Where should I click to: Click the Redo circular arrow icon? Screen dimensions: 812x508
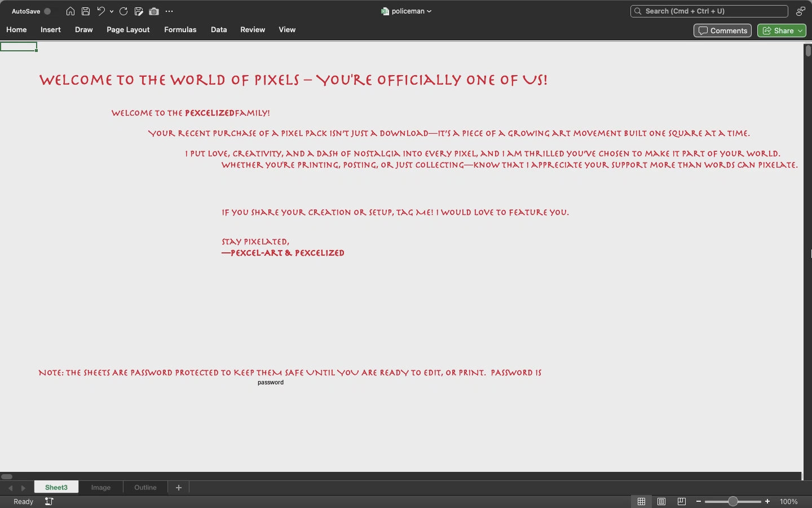point(123,11)
